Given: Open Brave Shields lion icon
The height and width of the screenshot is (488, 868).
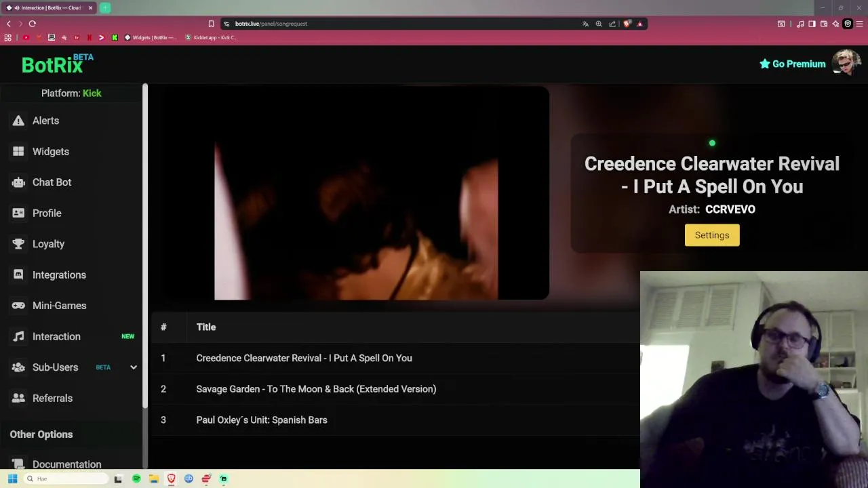Looking at the screenshot, I should coord(627,24).
